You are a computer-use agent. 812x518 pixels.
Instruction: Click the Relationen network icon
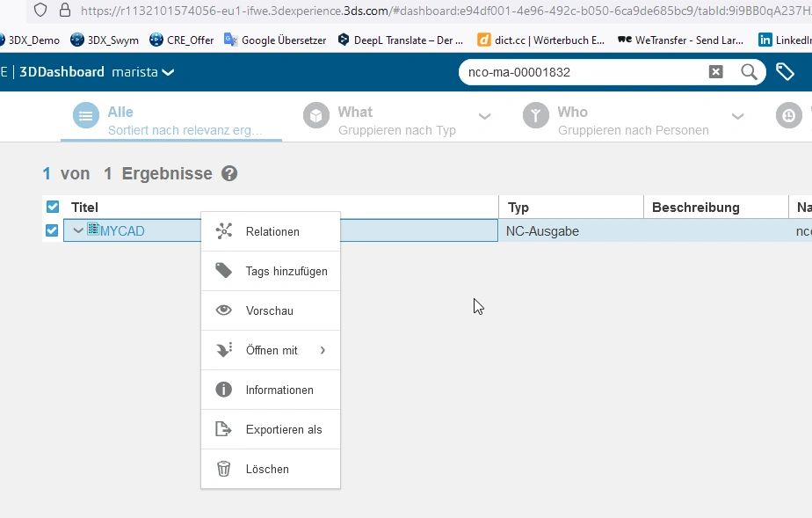[x=224, y=231]
